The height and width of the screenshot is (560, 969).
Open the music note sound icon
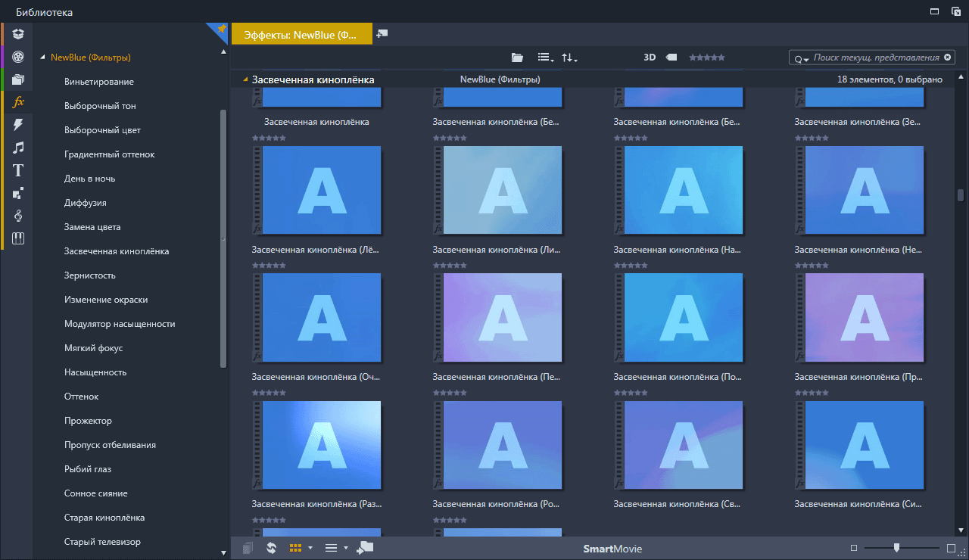tap(18, 148)
